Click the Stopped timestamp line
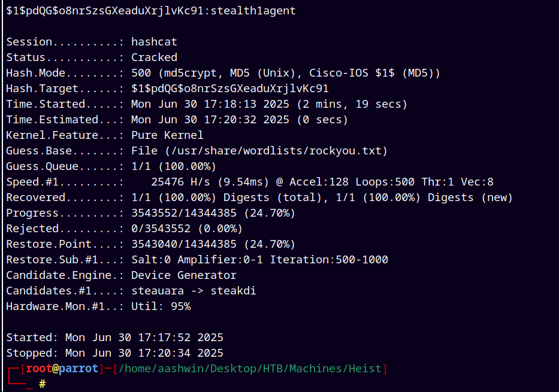The height and width of the screenshot is (392, 559). [115, 353]
